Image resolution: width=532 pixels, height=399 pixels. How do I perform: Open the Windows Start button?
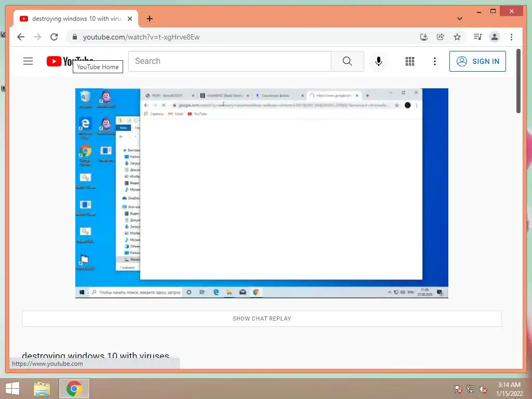click(12, 389)
